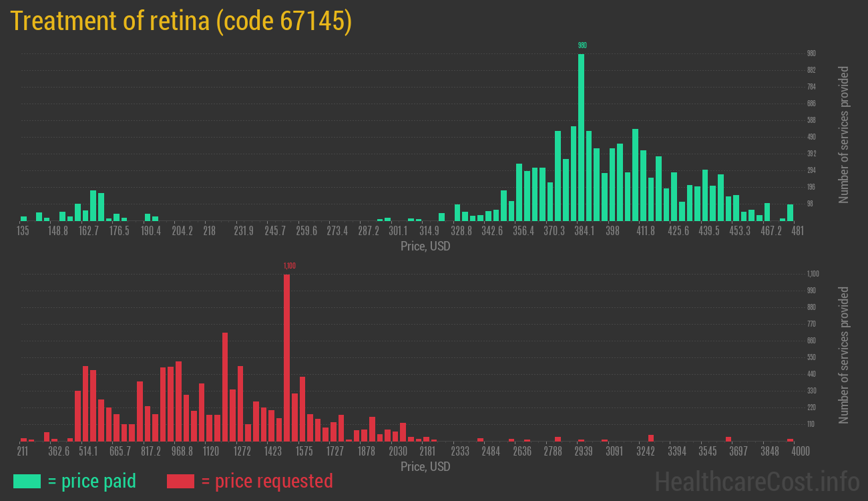Select the tallest green bar labeled 980
The image size is (868, 501).
click(581, 137)
